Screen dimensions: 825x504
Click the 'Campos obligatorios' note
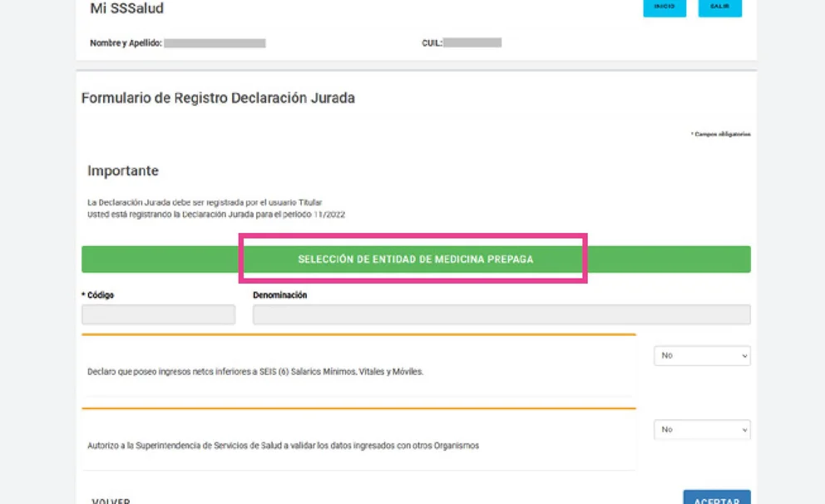719,132
